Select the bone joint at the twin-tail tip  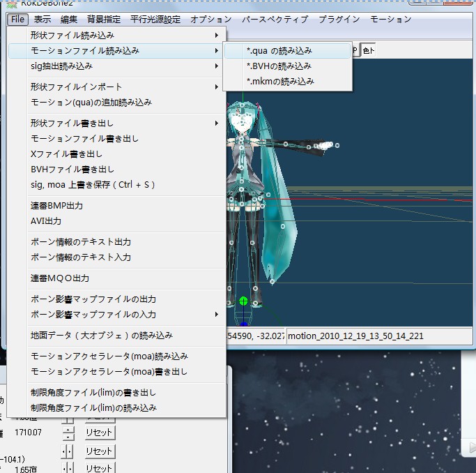click(x=272, y=282)
